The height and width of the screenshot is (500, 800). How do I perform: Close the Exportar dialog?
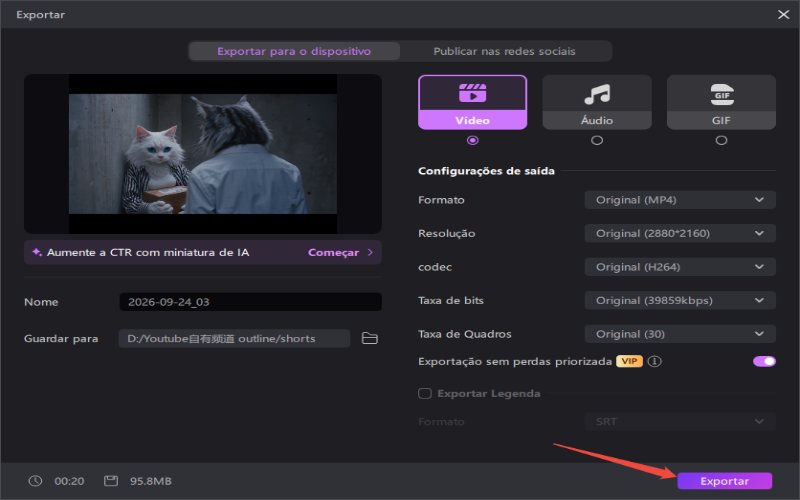coord(784,14)
